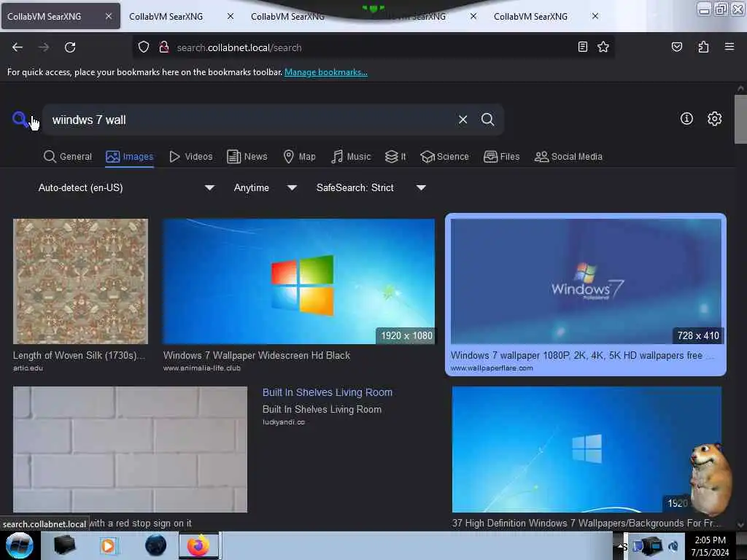Click the SearXNG magnifier logo

20,119
